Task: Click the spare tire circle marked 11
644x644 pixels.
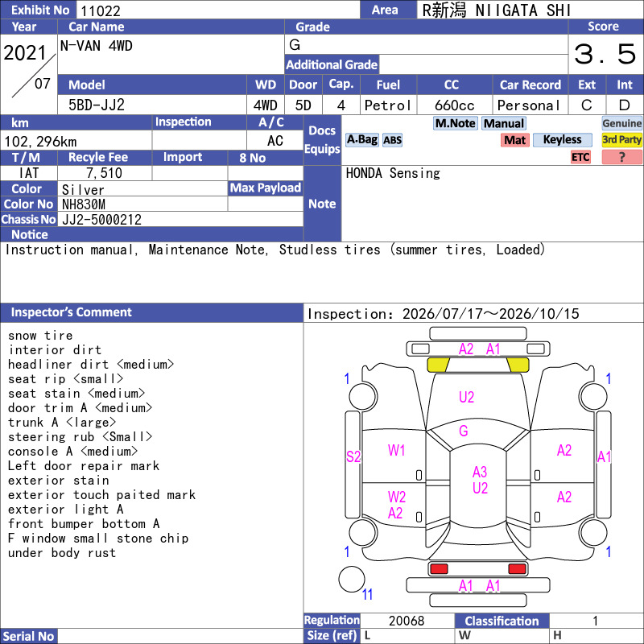Action: tap(352, 579)
